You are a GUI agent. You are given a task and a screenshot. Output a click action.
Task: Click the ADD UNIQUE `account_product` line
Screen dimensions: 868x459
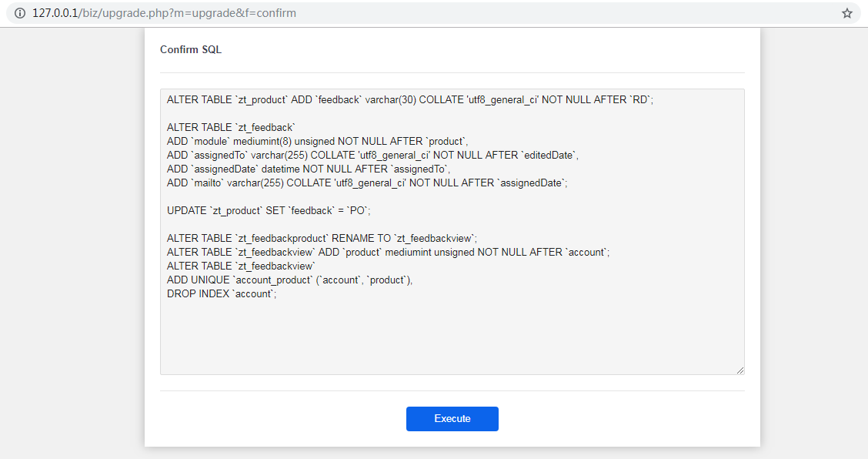[x=289, y=280]
